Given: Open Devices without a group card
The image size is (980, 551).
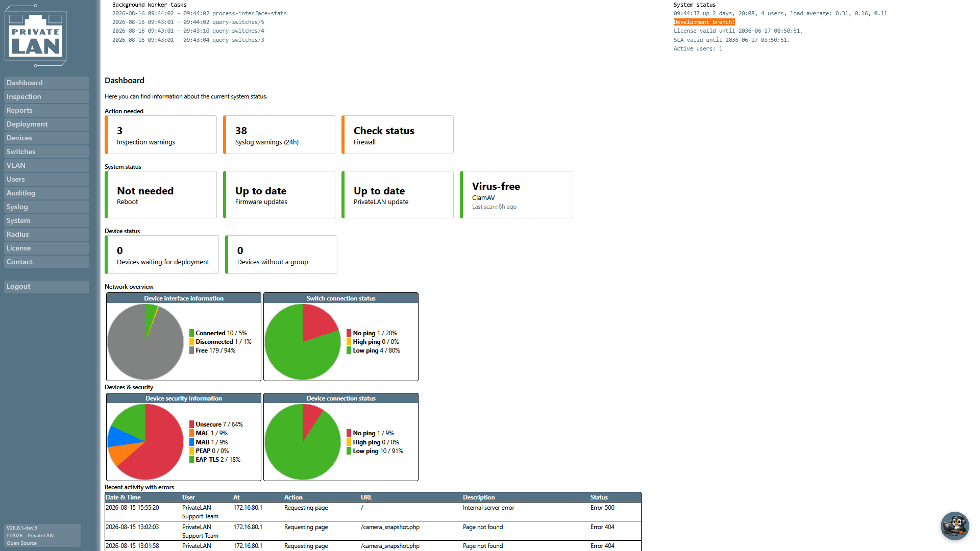Looking at the screenshot, I should (281, 255).
